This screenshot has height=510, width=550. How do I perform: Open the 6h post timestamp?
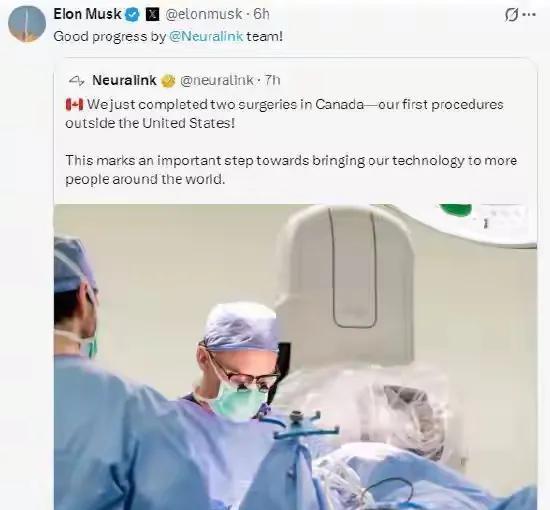(261, 14)
